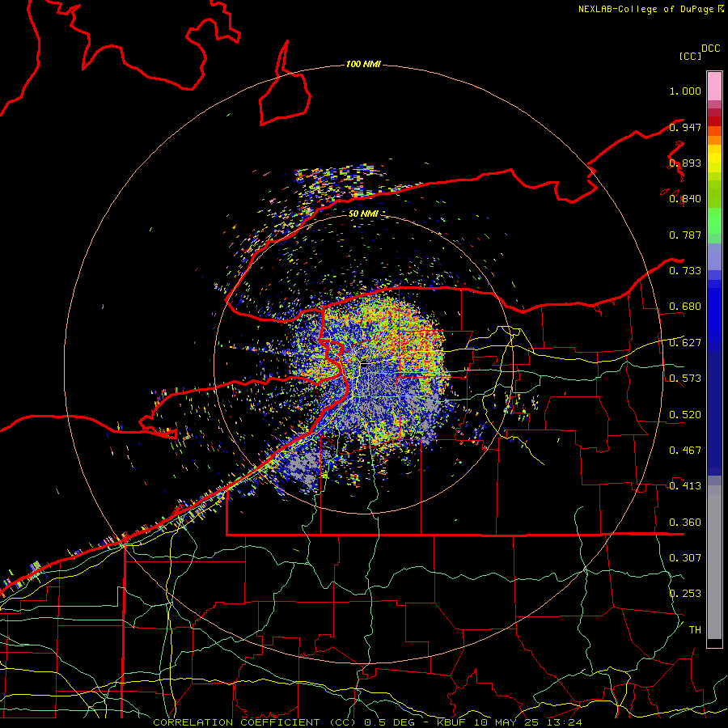This screenshot has height=728, width=728.
Task: Select the 0.573 legend value
Action: (x=685, y=379)
